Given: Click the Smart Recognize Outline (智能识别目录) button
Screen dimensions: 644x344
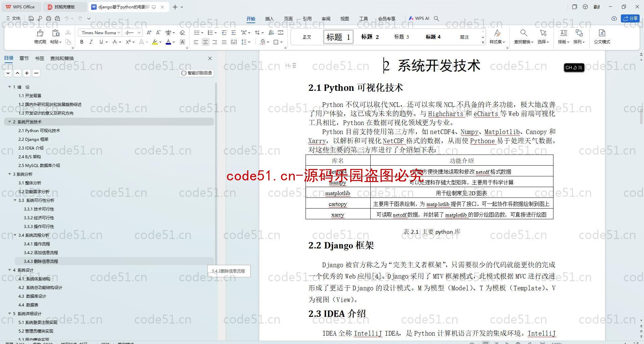Looking at the screenshot, I should [197, 73].
